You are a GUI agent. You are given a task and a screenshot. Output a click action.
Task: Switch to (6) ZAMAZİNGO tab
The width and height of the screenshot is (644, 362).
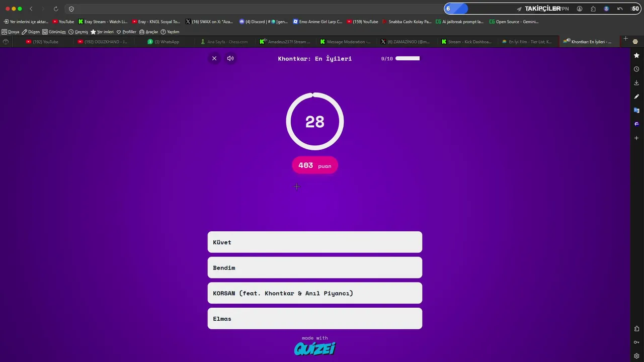406,42
